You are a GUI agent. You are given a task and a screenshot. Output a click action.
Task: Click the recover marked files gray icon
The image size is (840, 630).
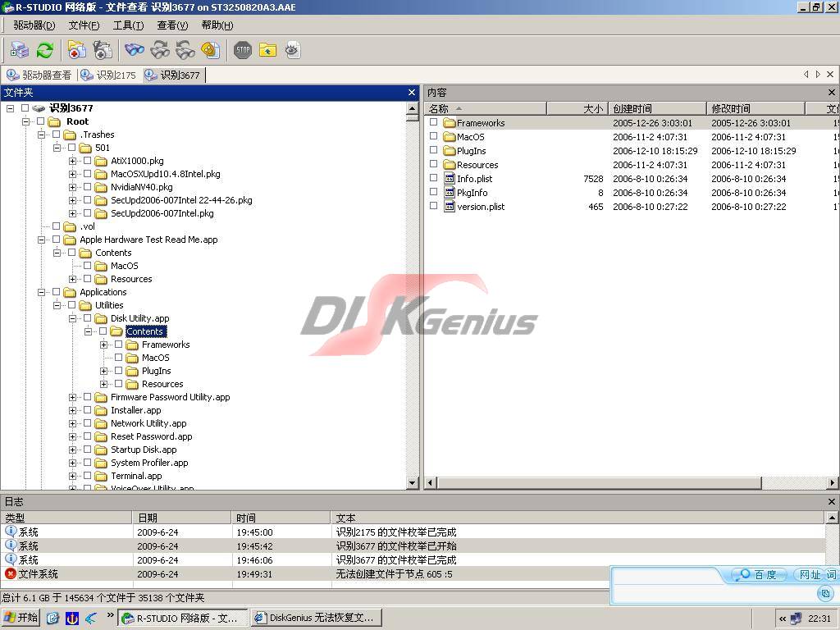[x=103, y=50]
